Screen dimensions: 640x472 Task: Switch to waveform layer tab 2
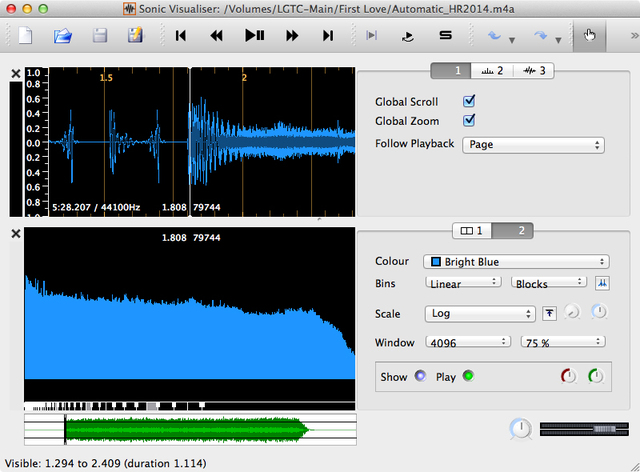(494, 71)
